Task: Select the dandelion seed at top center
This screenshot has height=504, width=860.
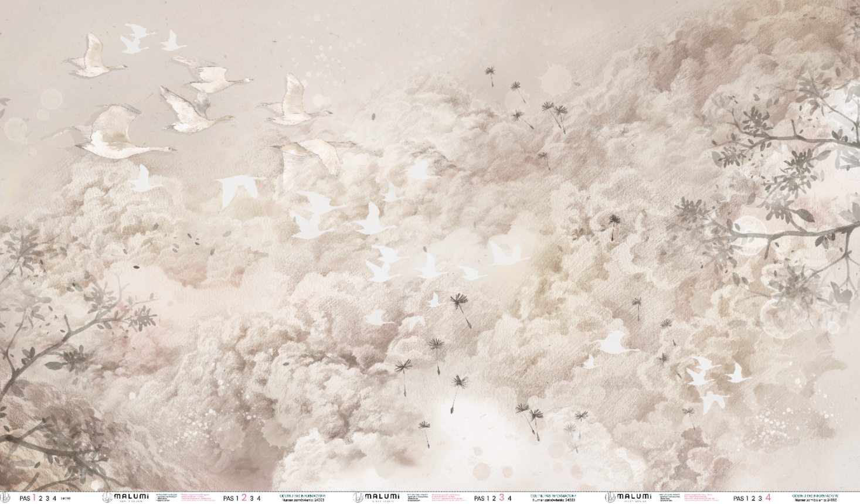Action: point(489,74)
